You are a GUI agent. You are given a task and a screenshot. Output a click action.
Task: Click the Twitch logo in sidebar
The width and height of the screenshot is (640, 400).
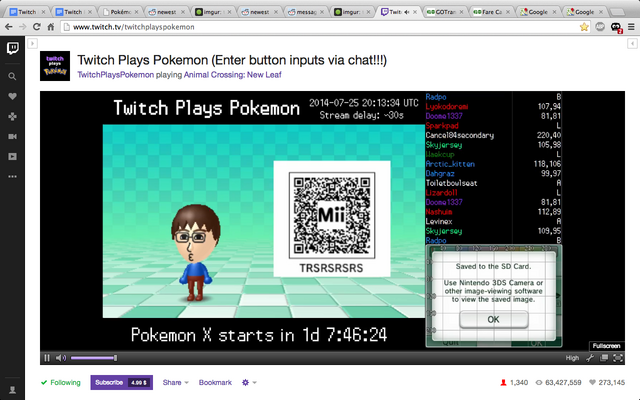[x=13, y=49]
